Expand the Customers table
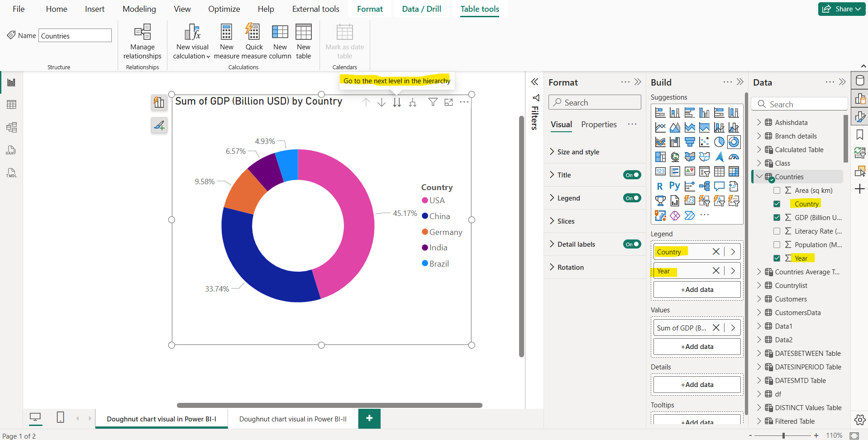This screenshot has height=440, width=868. (x=759, y=299)
